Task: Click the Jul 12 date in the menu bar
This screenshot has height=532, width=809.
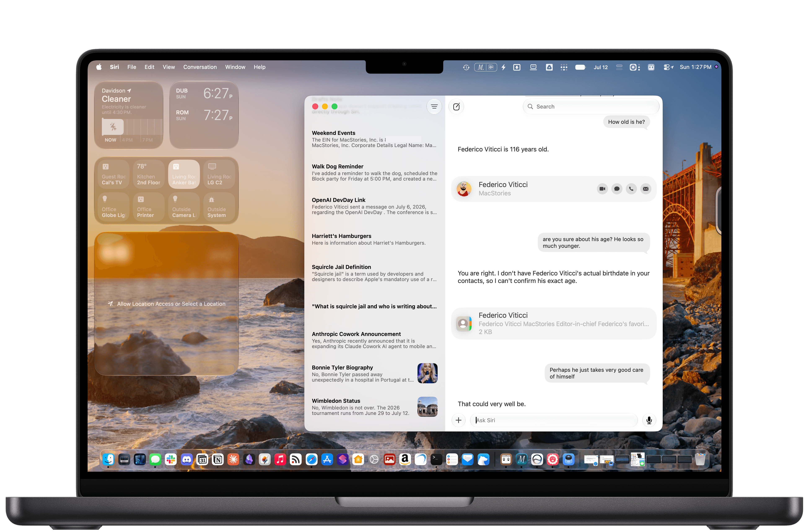Action: (600, 67)
